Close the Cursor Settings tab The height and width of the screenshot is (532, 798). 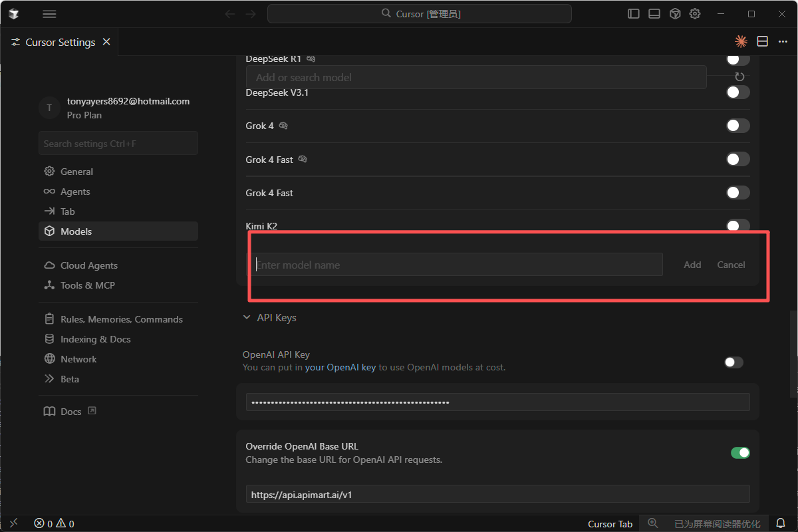(106, 42)
